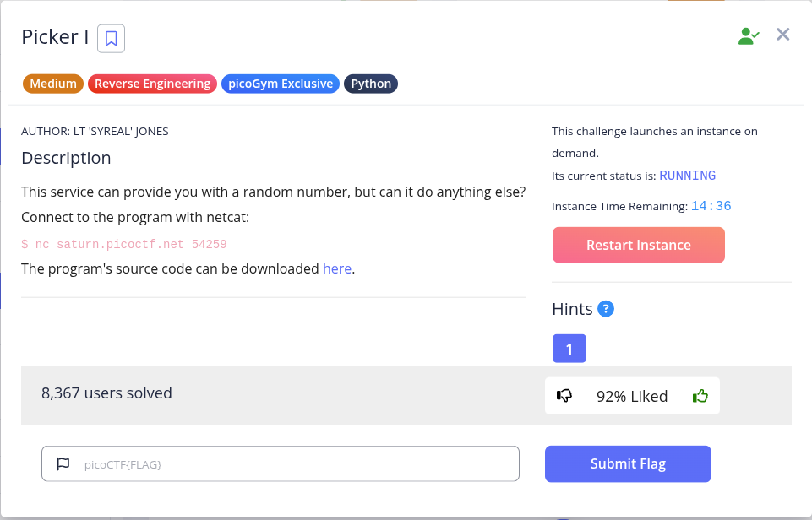Bookmark the Picker I challenge
The height and width of the screenshot is (520, 812).
tap(111, 38)
